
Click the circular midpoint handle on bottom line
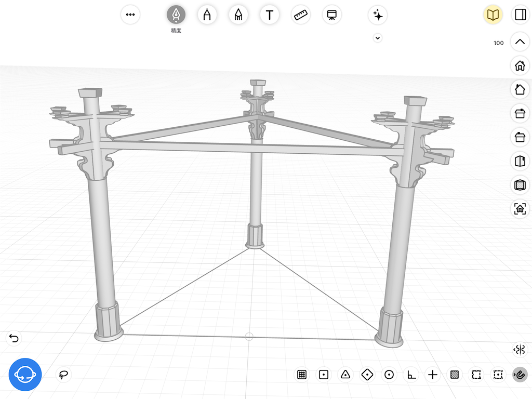249,336
